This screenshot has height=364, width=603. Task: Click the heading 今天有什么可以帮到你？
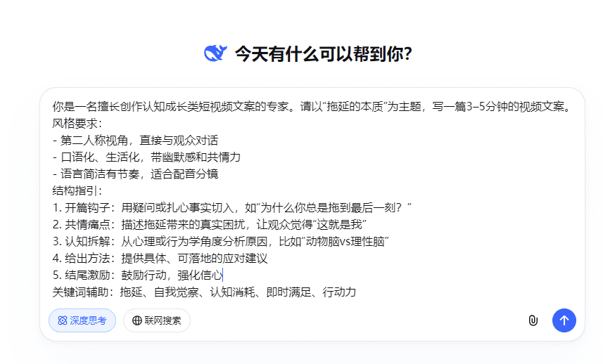(323, 54)
